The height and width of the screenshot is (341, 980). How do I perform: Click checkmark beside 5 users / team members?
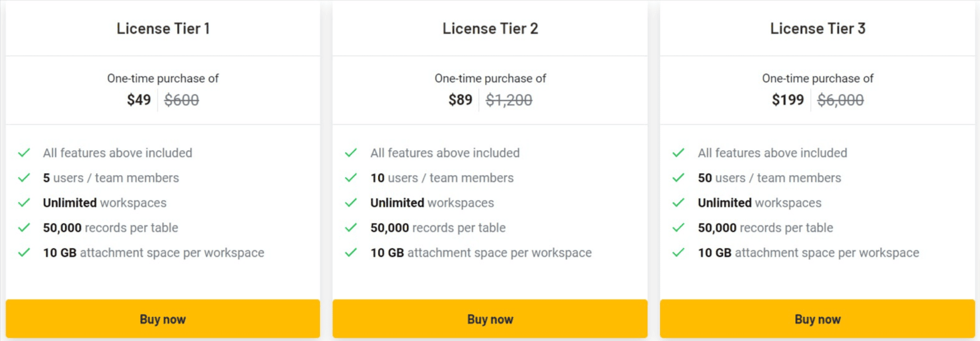24,178
